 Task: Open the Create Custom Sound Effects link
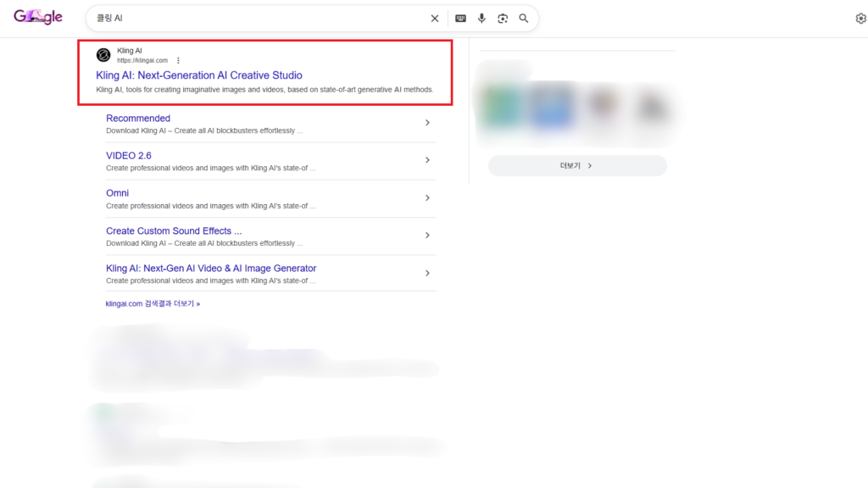(x=174, y=230)
